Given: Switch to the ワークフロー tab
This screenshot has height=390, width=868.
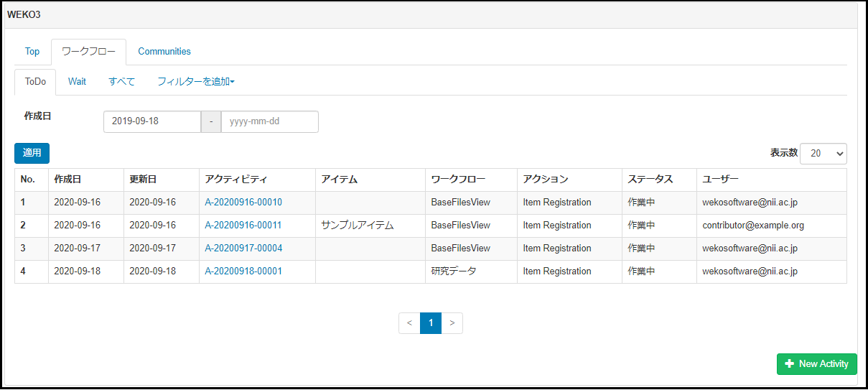Looking at the screenshot, I should tap(88, 52).
